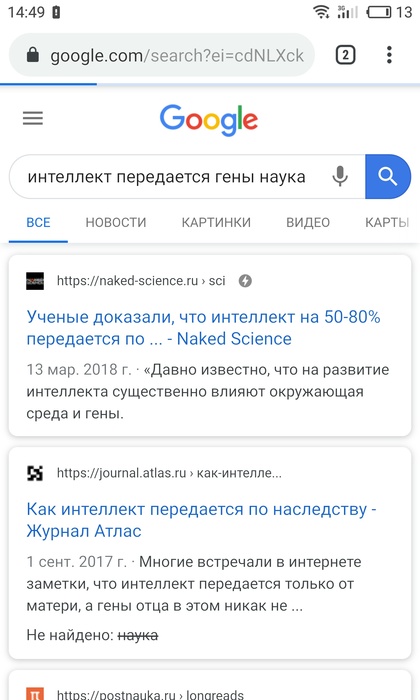Click the blue magnifier search button
The image size is (420, 700).
[x=388, y=176]
